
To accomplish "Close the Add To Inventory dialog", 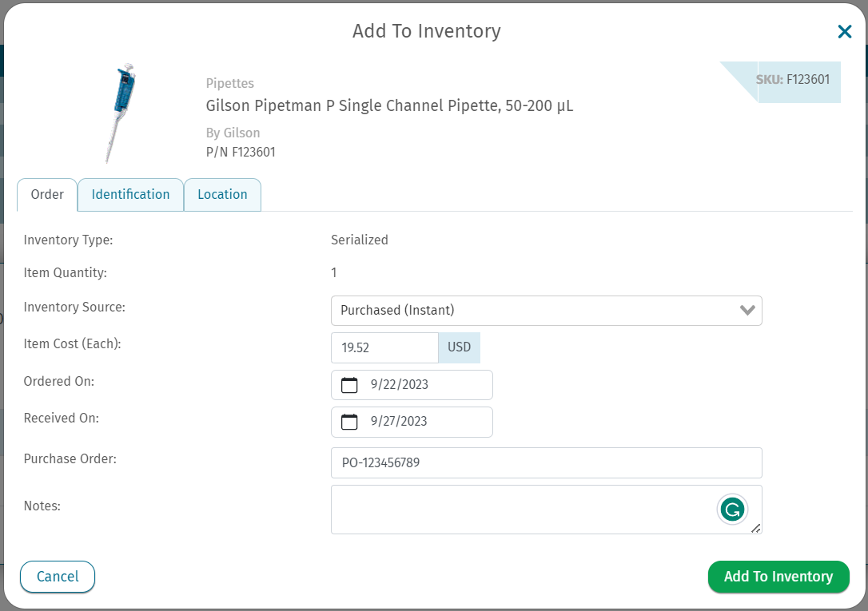I will [x=844, y=31].
